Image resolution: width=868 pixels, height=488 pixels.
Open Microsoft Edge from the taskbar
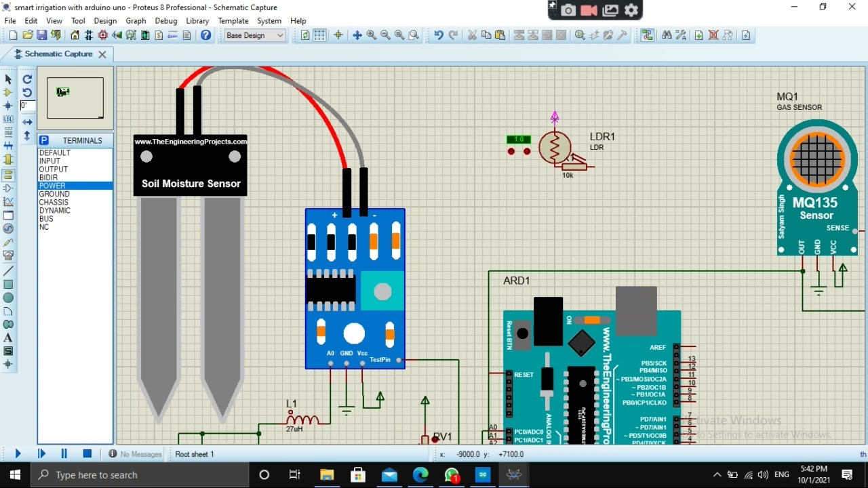[x=420, y=475]
